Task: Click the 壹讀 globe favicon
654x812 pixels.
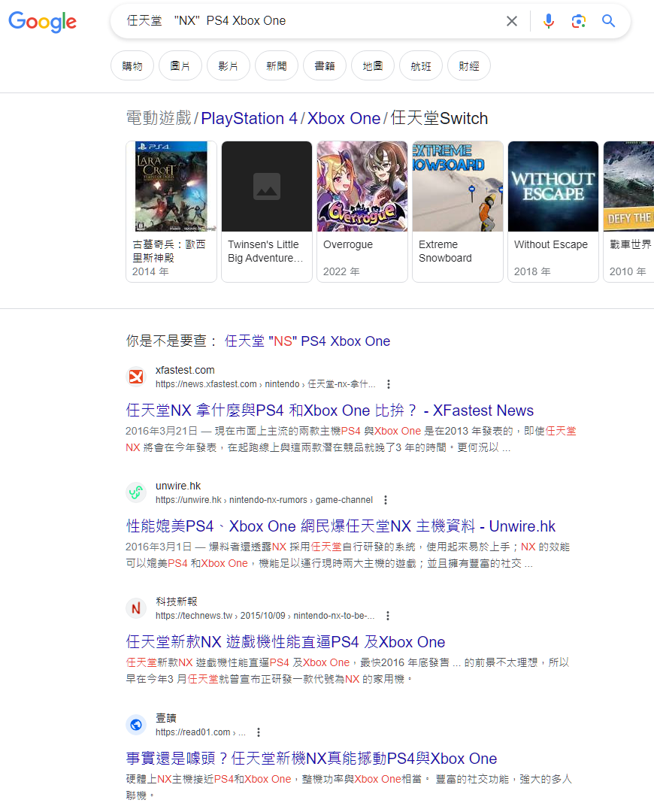Action: 136,725
